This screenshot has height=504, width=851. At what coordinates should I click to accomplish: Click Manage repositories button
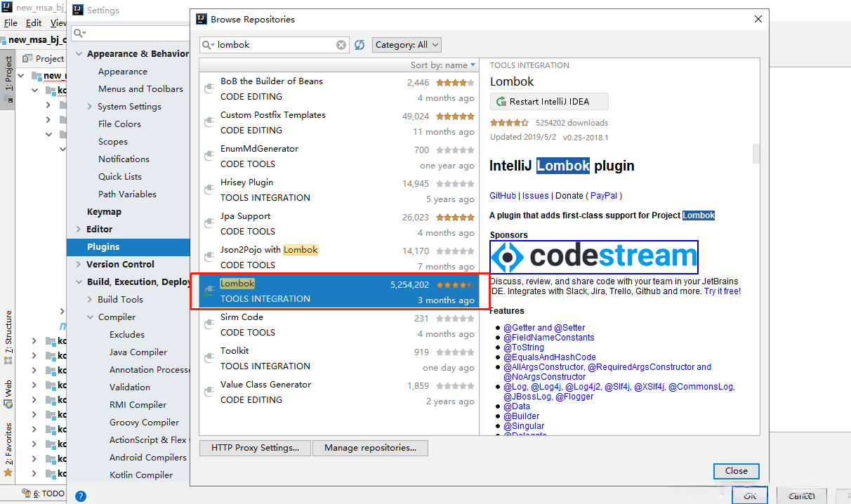coord(371,448)
